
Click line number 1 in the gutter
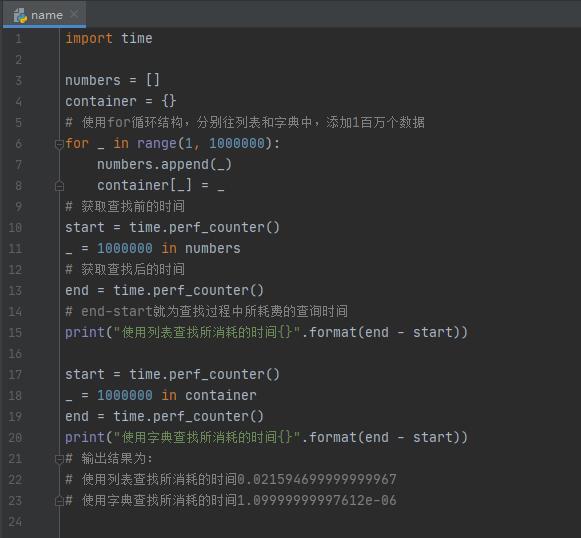click(18, 39)
